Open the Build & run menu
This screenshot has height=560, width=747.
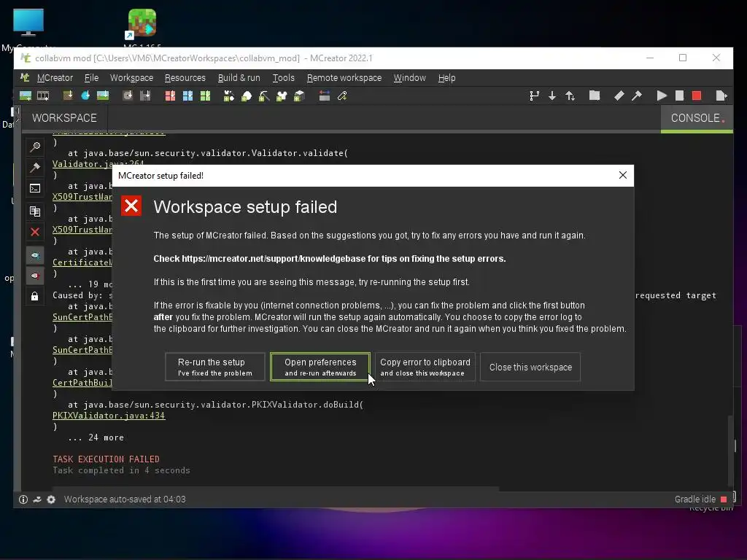(239, 77)
